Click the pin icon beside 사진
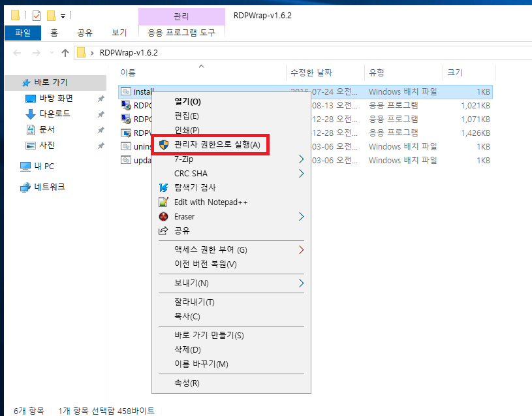Screen dimensions: 532x416 pyautogui.click(x=101, y=146)
